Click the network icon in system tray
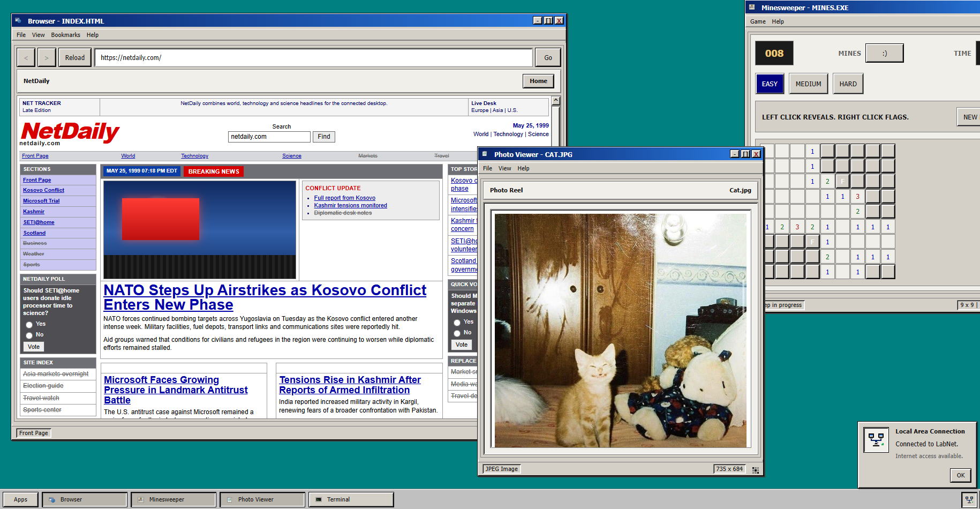 pos(969,499)
